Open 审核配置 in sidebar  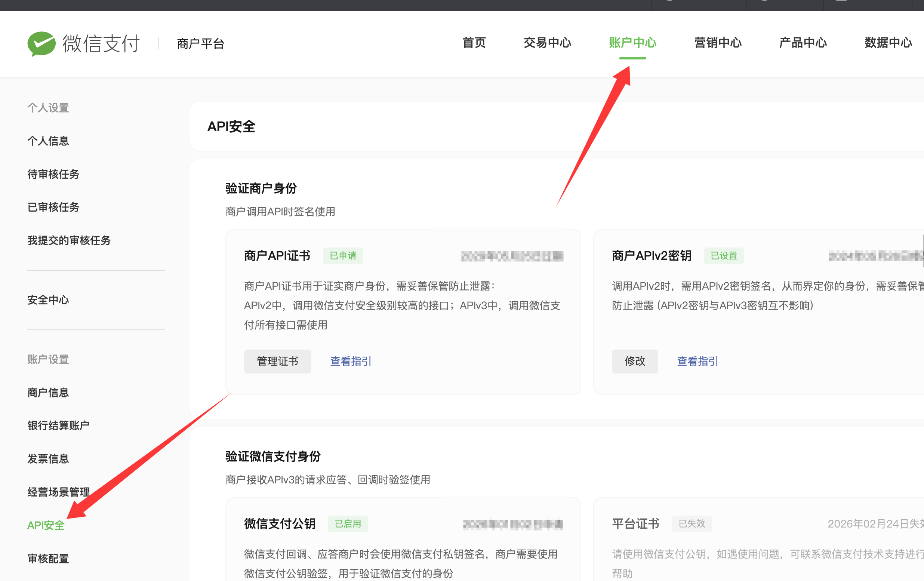(x=48, y=559)
